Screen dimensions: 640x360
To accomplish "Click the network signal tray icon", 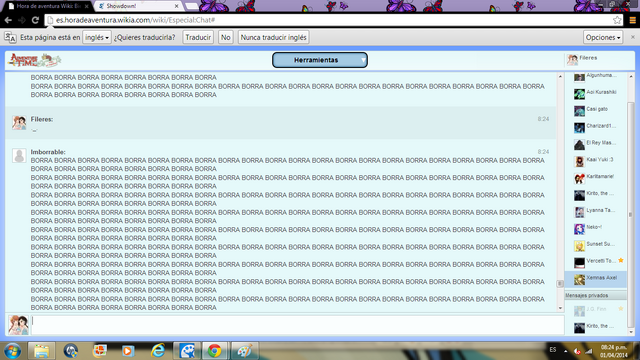I will click(x=589, y=351).
